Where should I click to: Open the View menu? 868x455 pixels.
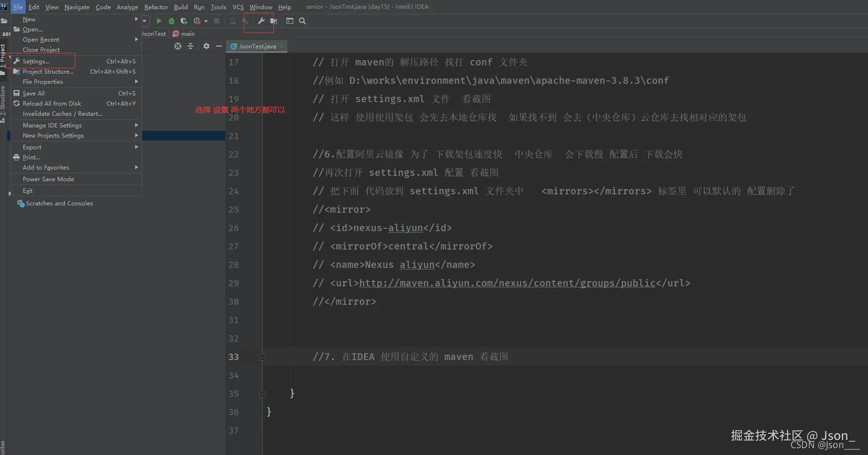tap(52, 7)
